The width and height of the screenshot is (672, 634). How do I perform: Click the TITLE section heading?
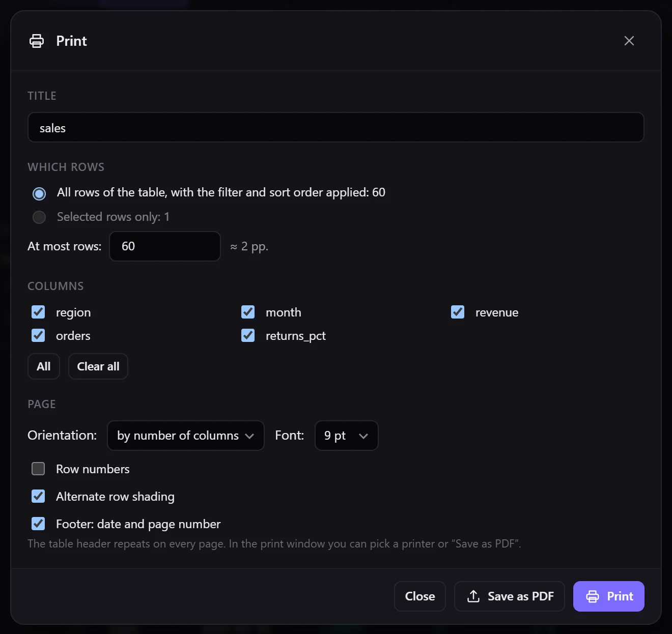tap(42, 96)
